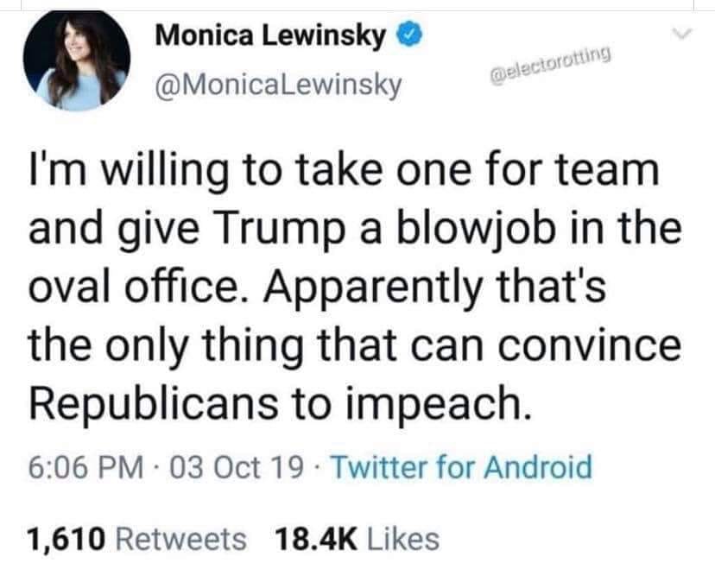The height and width of the screenshot is (588, 715).
Task: Click the 1,610 retweet count number
Action: click(66, 539)
